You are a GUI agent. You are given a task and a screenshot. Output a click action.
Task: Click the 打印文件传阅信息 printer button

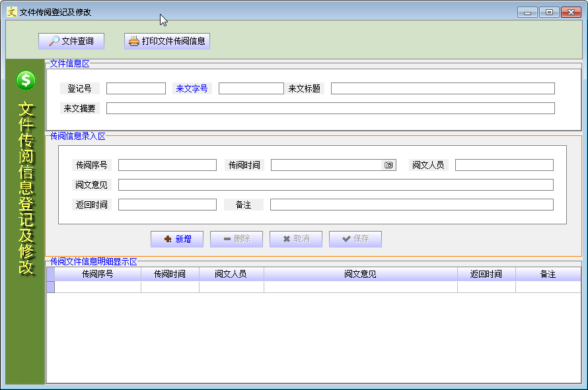[x=167, y=41]
